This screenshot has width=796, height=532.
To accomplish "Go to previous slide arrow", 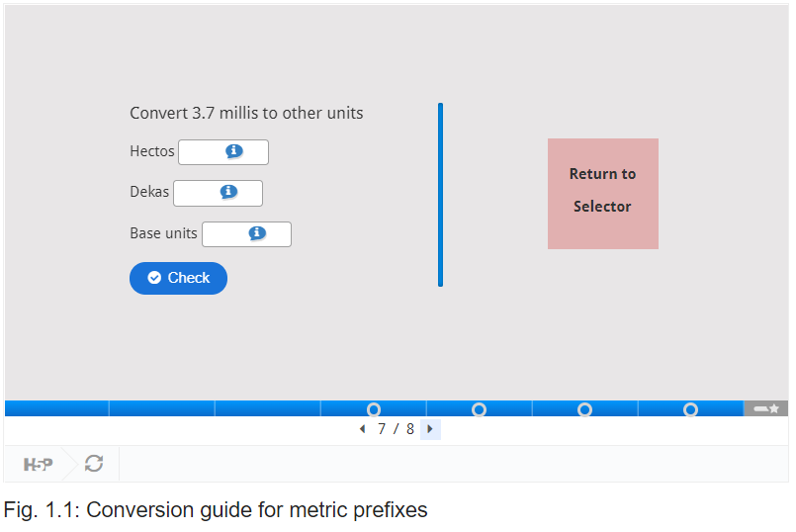I will 363,429.
